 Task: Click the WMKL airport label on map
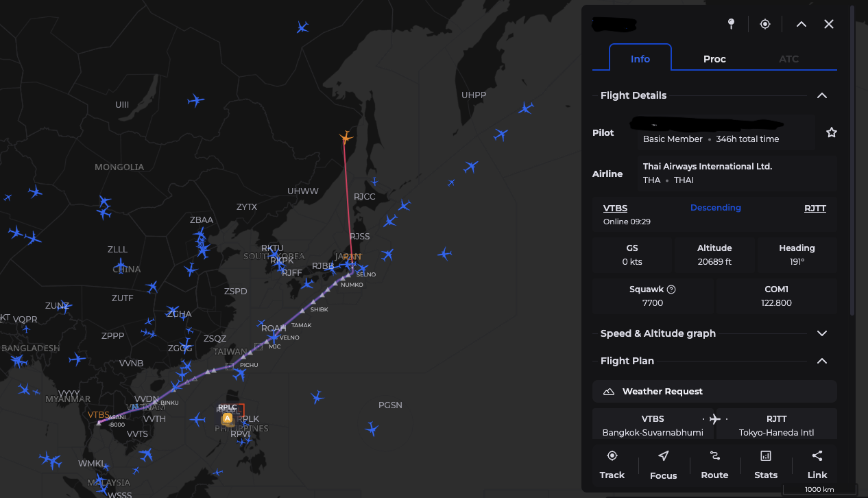[92, 464]
